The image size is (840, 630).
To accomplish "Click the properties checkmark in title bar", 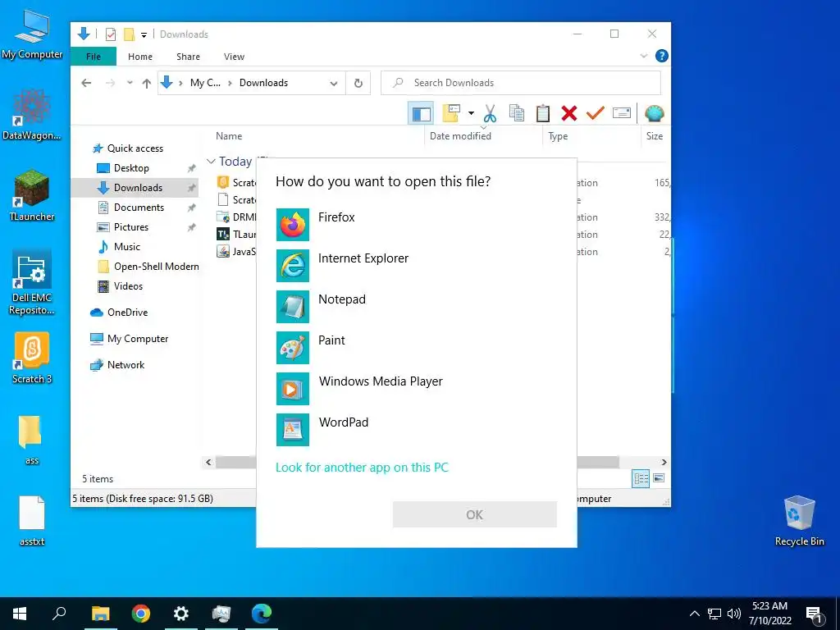I will point(111,34).
